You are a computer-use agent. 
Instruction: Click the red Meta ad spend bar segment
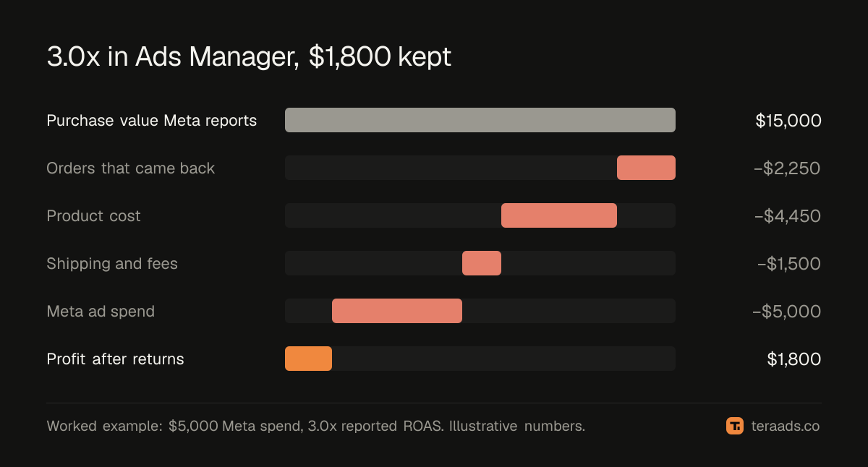(x=397, y=311)
